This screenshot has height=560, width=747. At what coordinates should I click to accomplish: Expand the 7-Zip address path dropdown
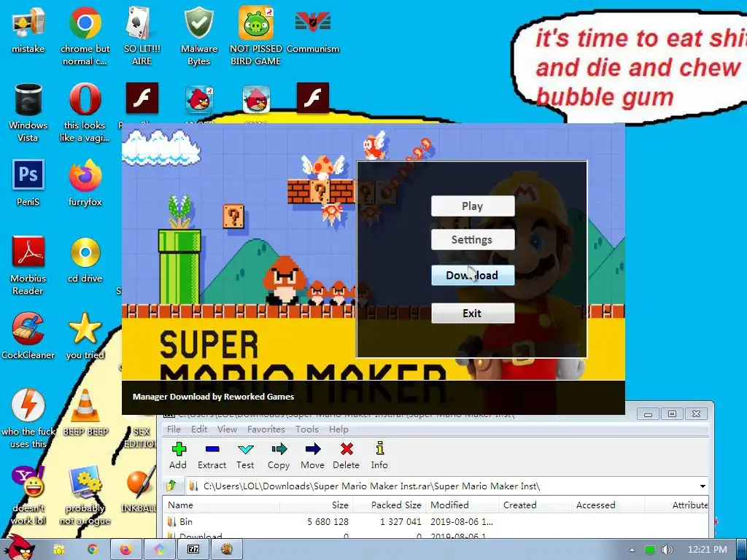point(703,486)
